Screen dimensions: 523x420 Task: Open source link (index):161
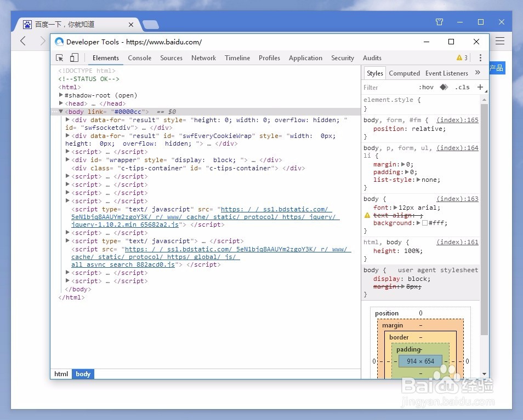click(457, 242)
